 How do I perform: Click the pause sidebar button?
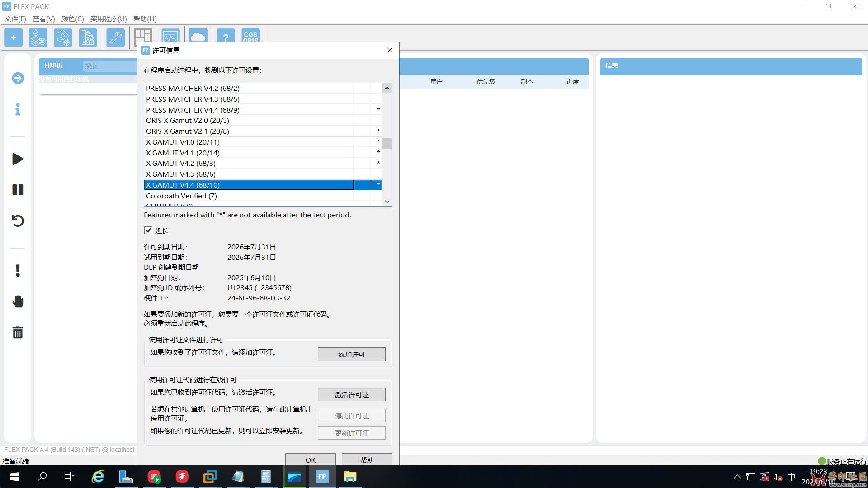tap(18, 190)
